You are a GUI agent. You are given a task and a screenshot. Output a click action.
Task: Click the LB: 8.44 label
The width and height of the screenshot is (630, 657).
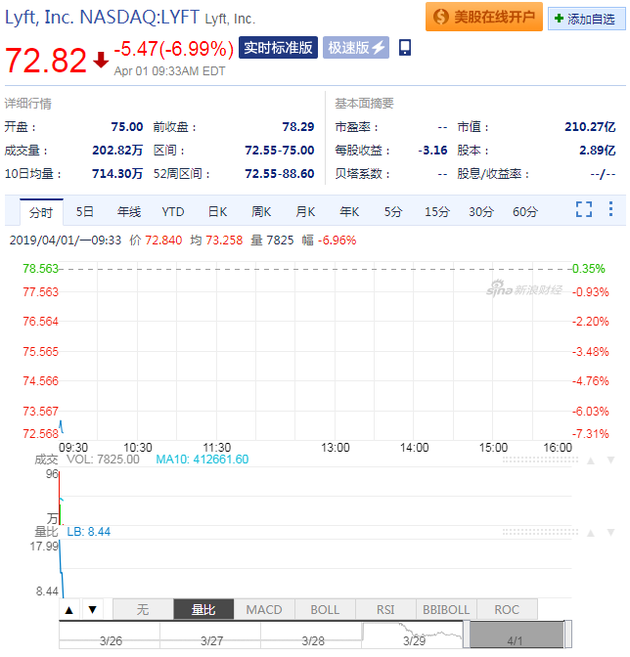(89, 532)
